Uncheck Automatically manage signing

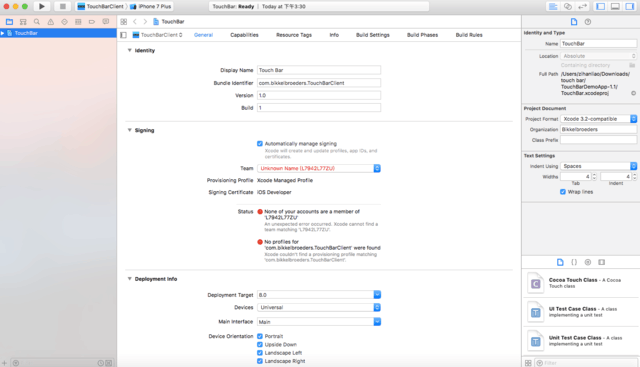click(260, 144)
